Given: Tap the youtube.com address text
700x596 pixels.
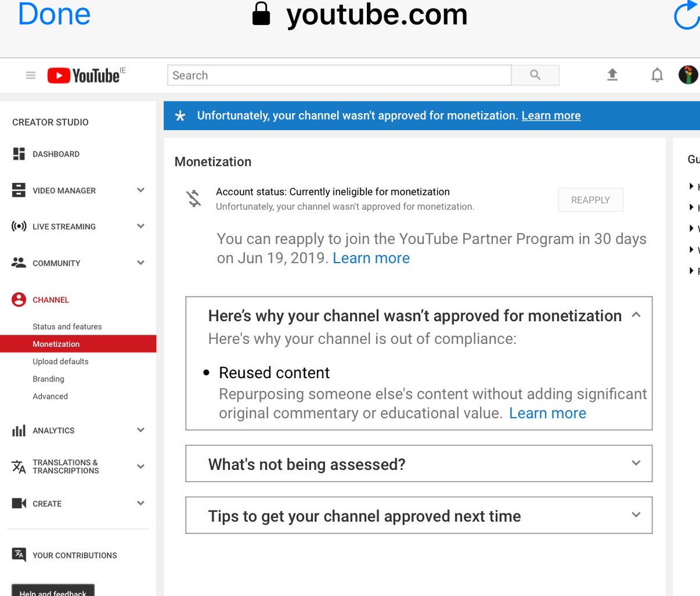Looking at the screenshot, I should pos(377,15).
